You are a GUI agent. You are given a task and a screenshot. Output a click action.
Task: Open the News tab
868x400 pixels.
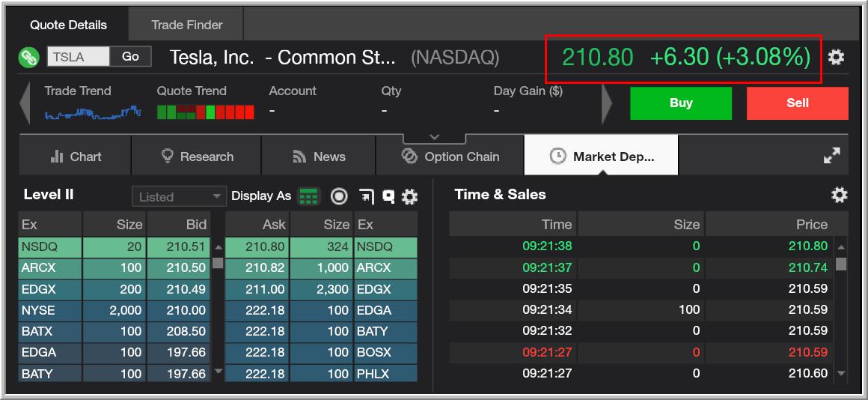319,157
